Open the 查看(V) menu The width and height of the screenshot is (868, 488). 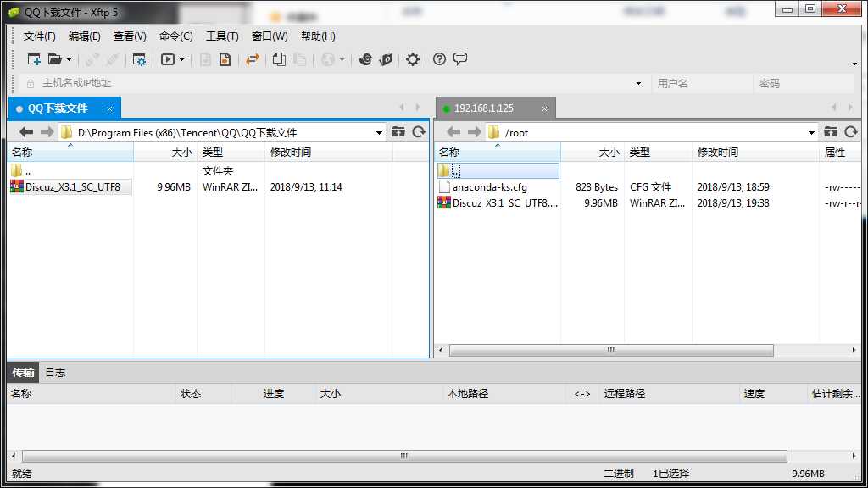click(130, 36)
